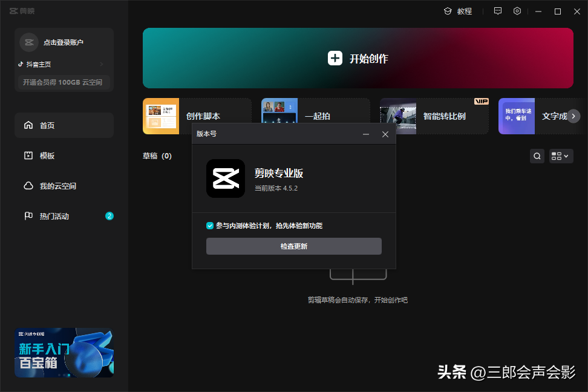Close the 版本号 version dialog
The image size is (588, 392).
click(385, 134)
